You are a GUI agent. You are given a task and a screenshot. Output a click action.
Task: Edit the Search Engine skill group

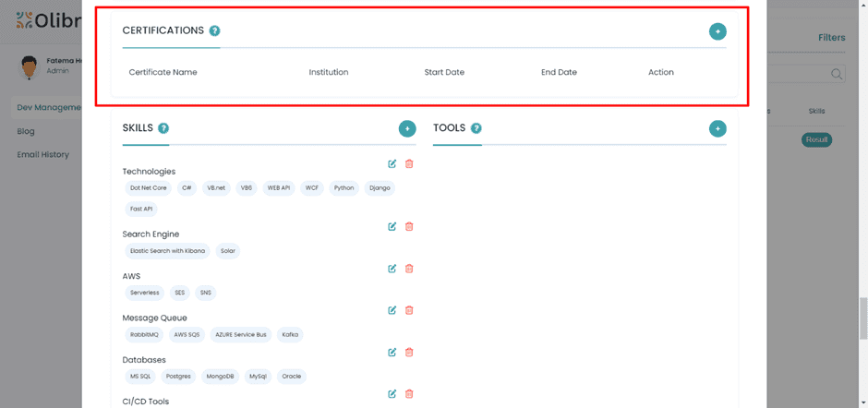392,226
